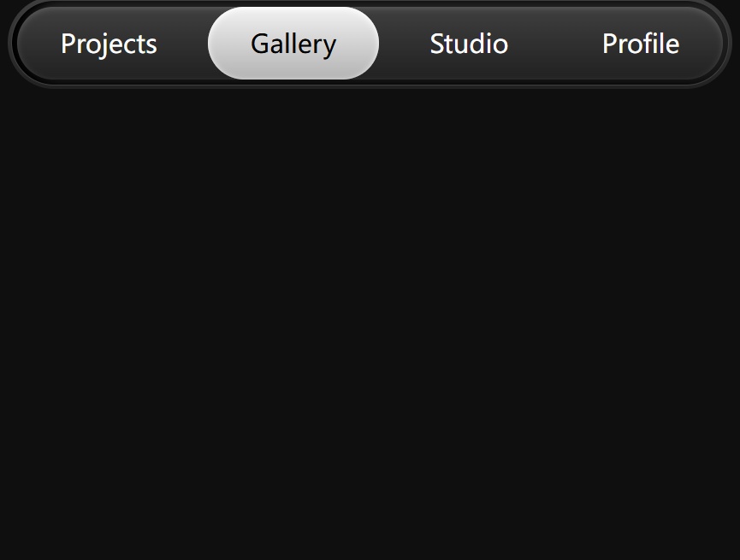Click the Projects navigation item
This screenshot has height=560, width=740.
109,44
